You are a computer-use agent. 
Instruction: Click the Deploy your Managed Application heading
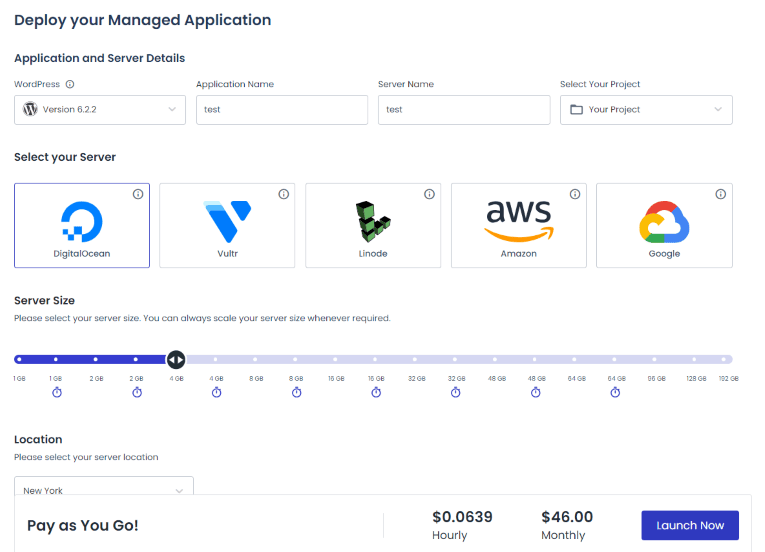[x=142, y=20]
